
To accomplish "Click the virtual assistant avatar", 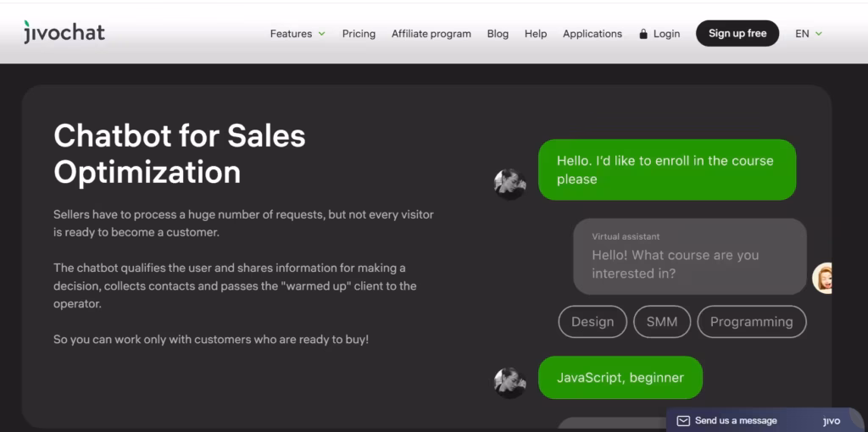I will click(x=822, y=278).
